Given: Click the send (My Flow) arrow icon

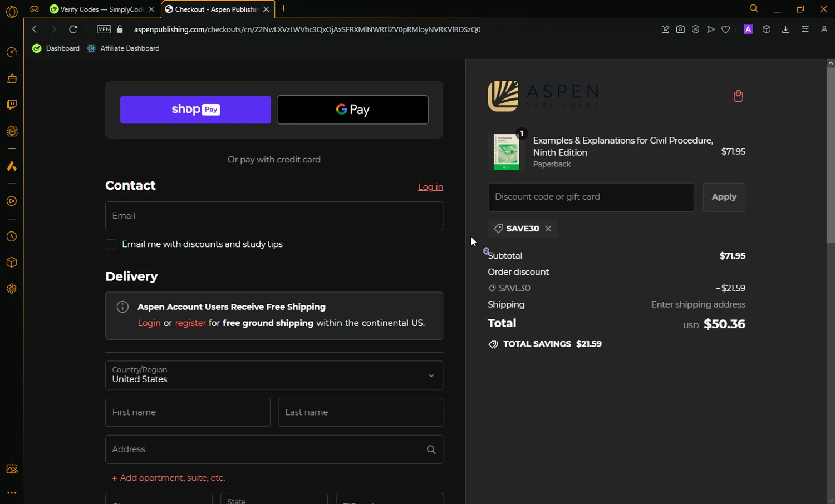Looking at the screenshot, I should (711, 29).
